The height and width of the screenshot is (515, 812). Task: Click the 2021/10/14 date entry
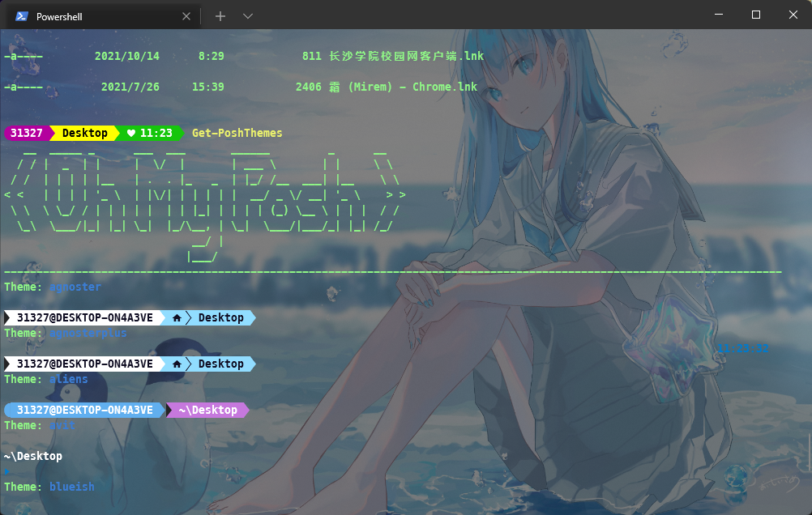point(127,56)
